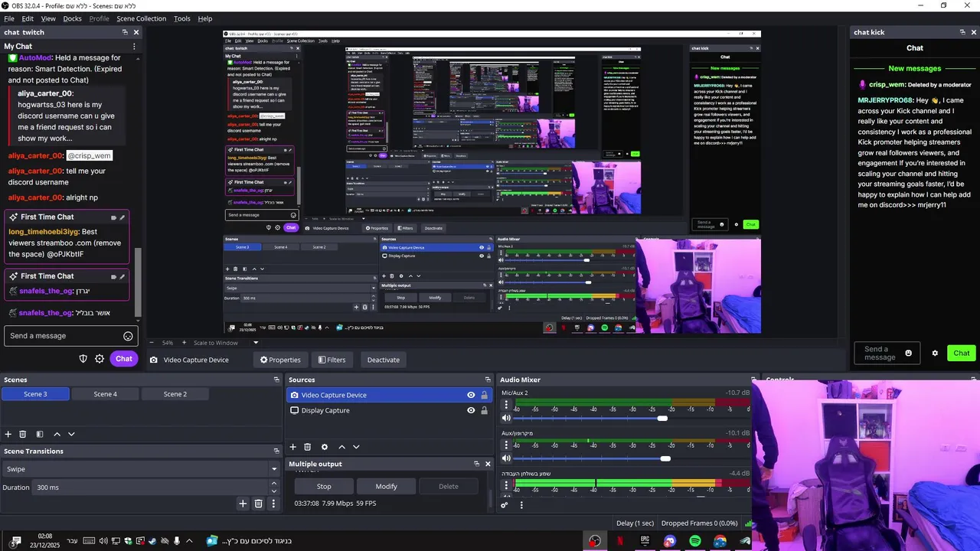The width and height of the screenshot is (980, 551).
Task: Mute the Aux/מיקרופון audio channel
Action: 506,458
